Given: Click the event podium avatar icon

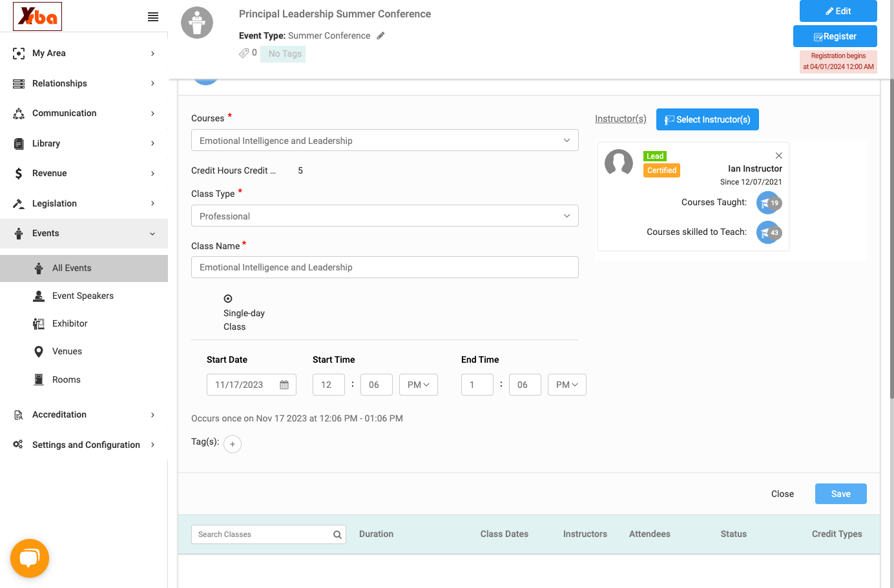Looking at the screenshot, I should (197, 23).
